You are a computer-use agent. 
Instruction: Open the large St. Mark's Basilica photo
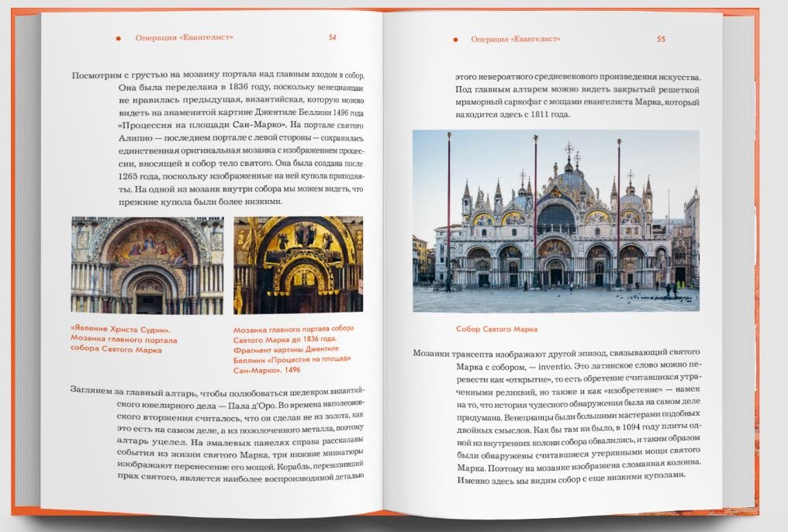(555, 221)
